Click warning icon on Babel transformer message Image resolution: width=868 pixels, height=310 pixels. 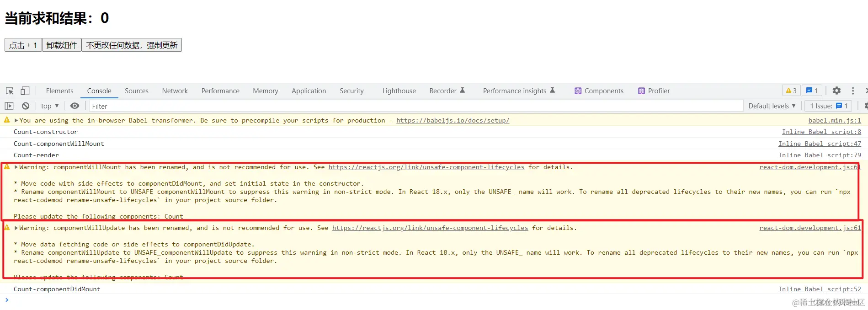tap(7, 120)
